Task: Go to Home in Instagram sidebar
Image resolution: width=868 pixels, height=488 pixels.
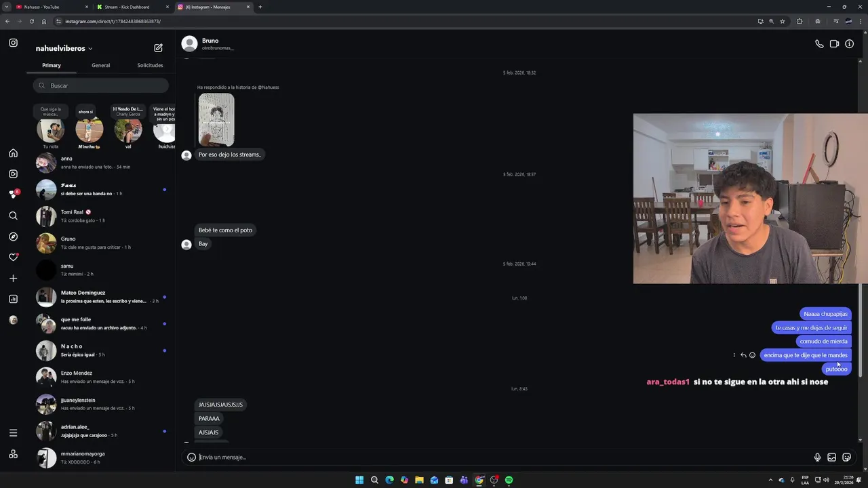Action: (x=13, y=153)
